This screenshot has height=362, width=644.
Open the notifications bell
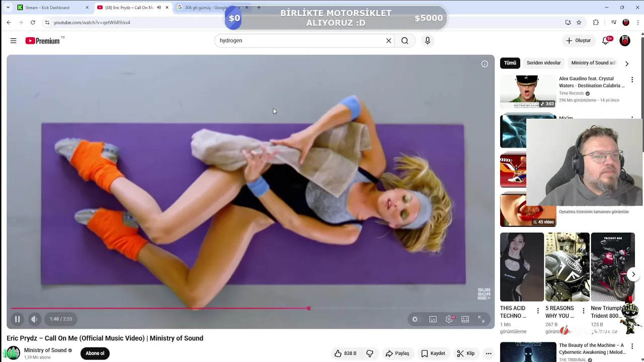(x=606, y=41)
